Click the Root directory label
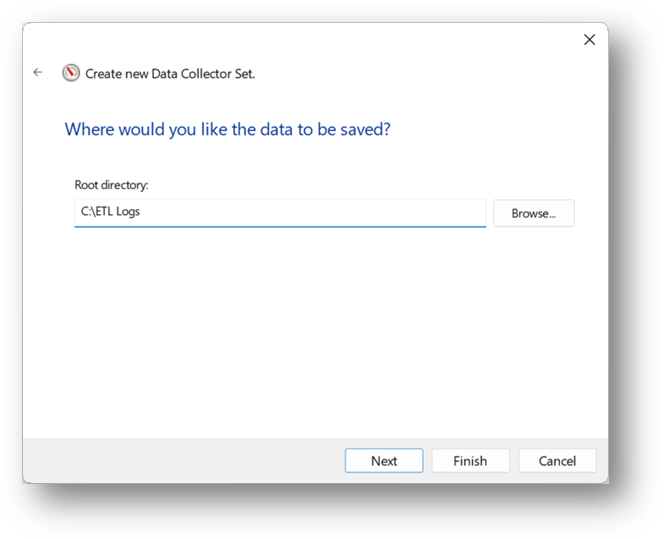This screenshot has height=539, width=664. (x=111, y=185)
